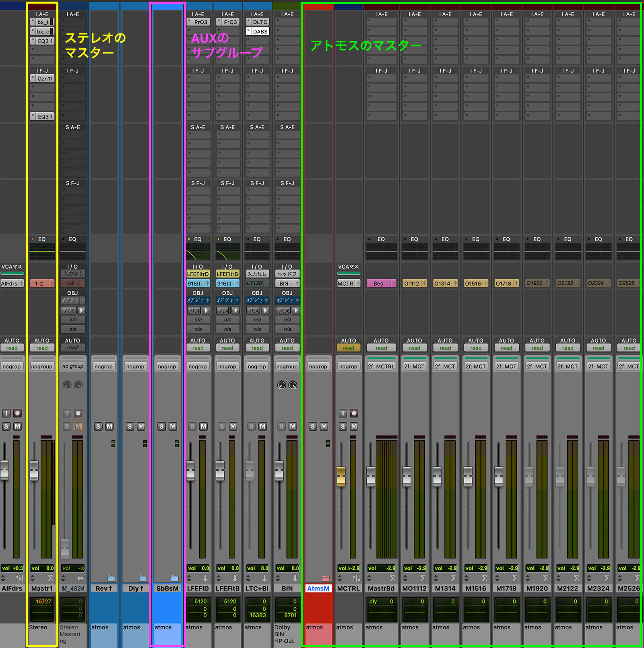Image resolution: width=644 pixels, height=648 pixels.
Task: Open automation mode read on Mastr1
Action: [x=42, y=348]
